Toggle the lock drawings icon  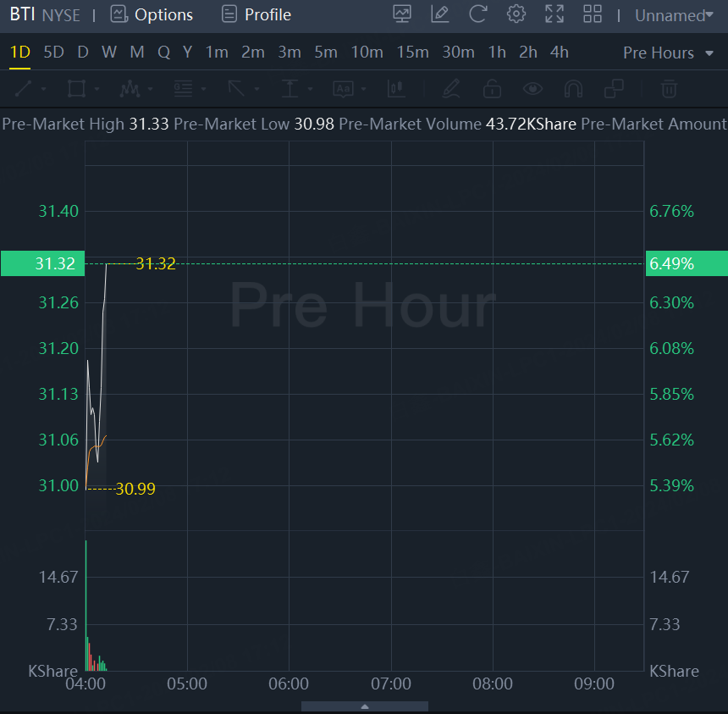click(x=492, y=88)
